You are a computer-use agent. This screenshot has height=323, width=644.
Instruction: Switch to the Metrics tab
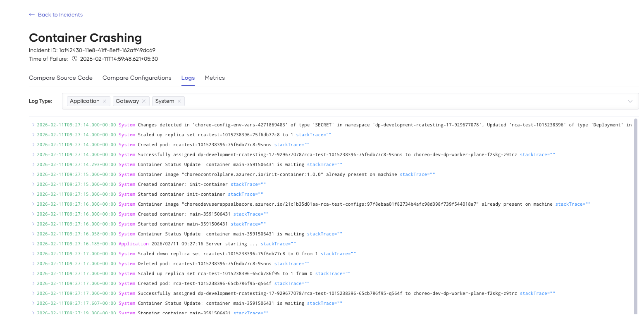(x=215, y=78)
